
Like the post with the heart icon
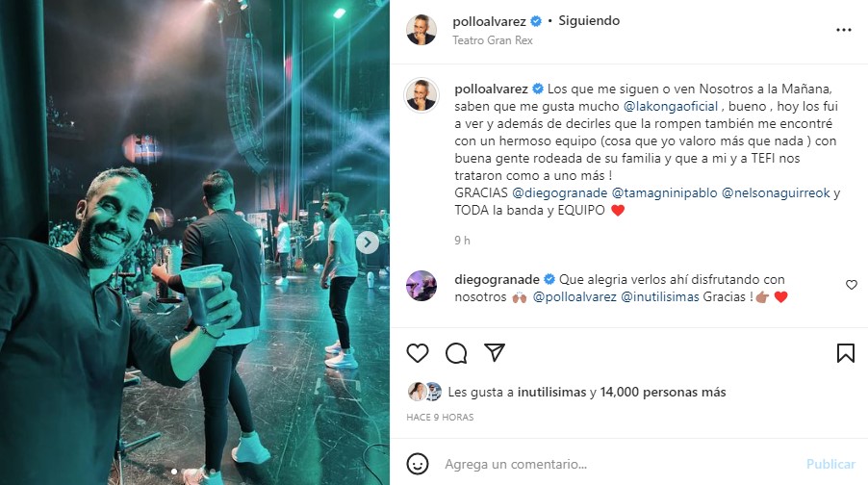418,352
